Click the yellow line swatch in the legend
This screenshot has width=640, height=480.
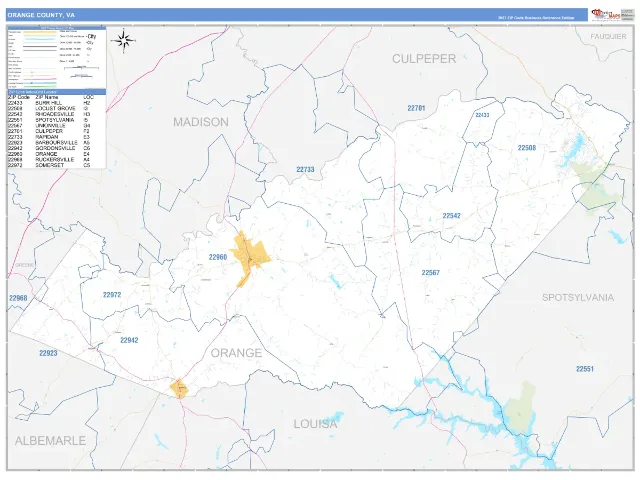click(40, 32)
